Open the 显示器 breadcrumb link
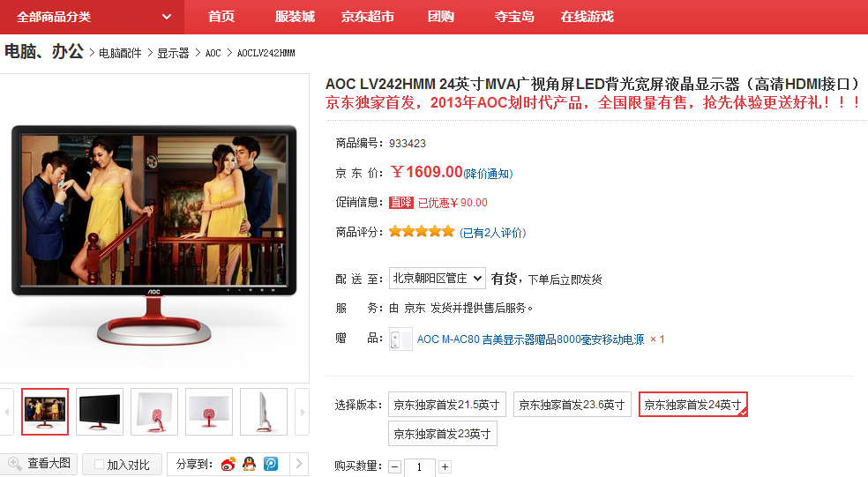This screenshot has height=477, width=868. pos(173,53)
